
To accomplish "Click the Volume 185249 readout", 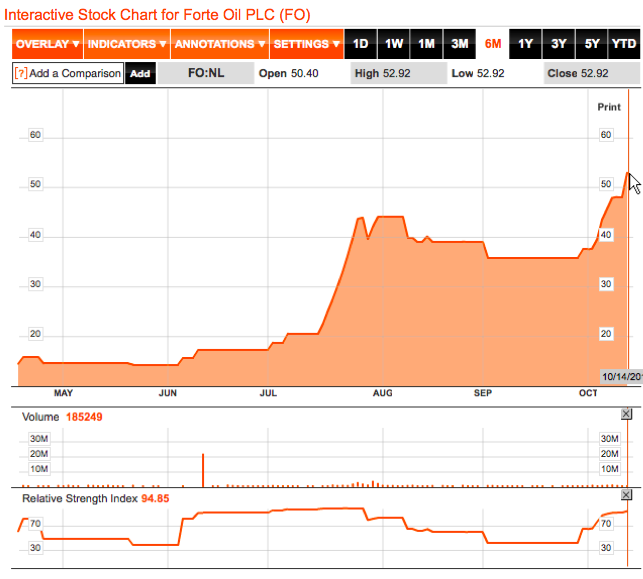I will (x=62, y=417).
